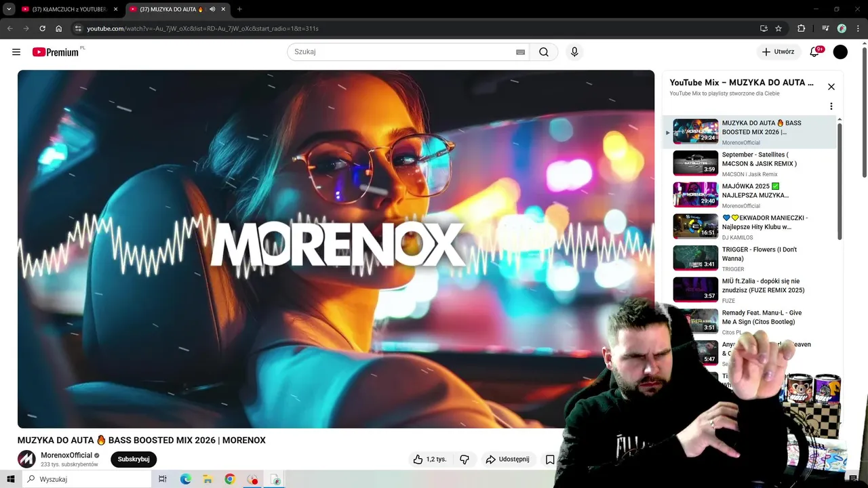Screen dimensions: 868x488
Task: Open the MorenoxOfficial channel name link
Action: pyautogui.click(x=66, y=455)
